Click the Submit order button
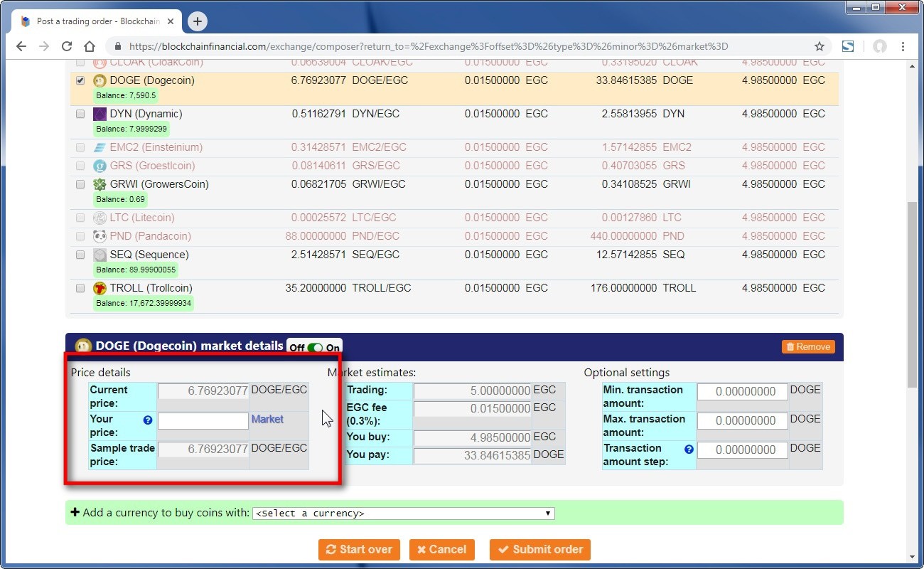 (x=539, y=549)
